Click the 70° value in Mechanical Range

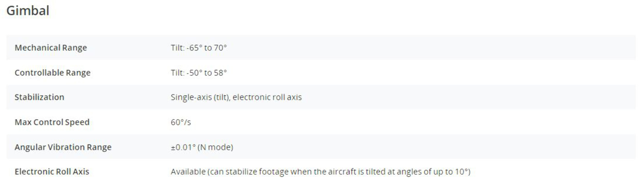(220, 48)
